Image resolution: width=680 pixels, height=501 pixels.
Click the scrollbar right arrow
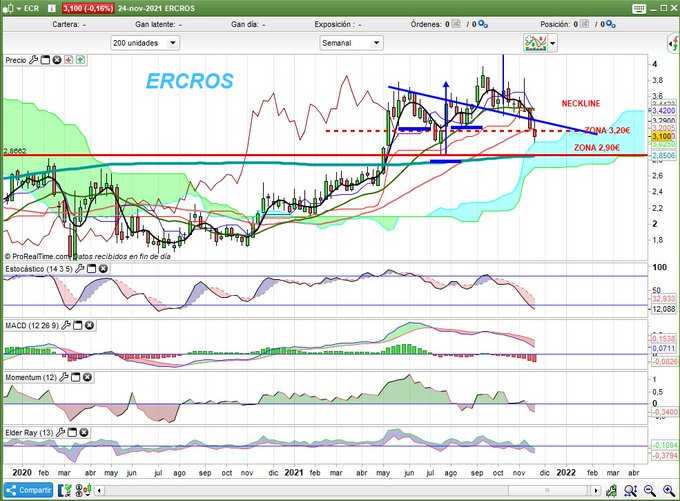[597, 491]
